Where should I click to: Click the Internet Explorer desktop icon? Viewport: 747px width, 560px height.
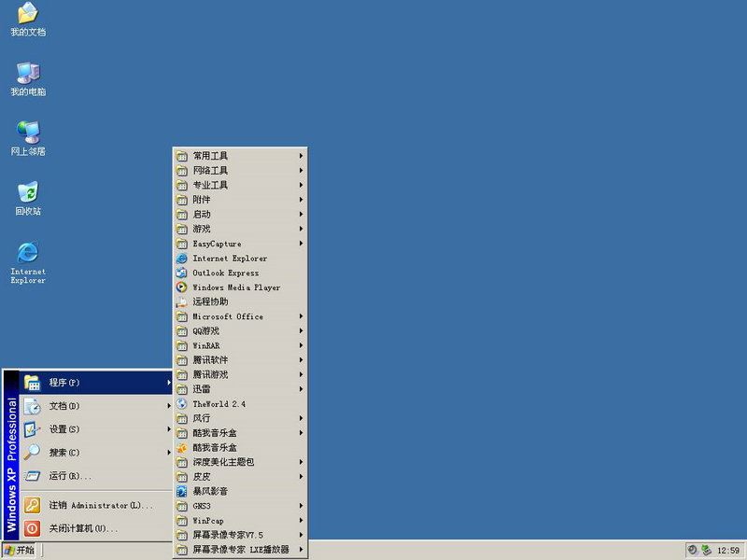[x=28, y=262]
